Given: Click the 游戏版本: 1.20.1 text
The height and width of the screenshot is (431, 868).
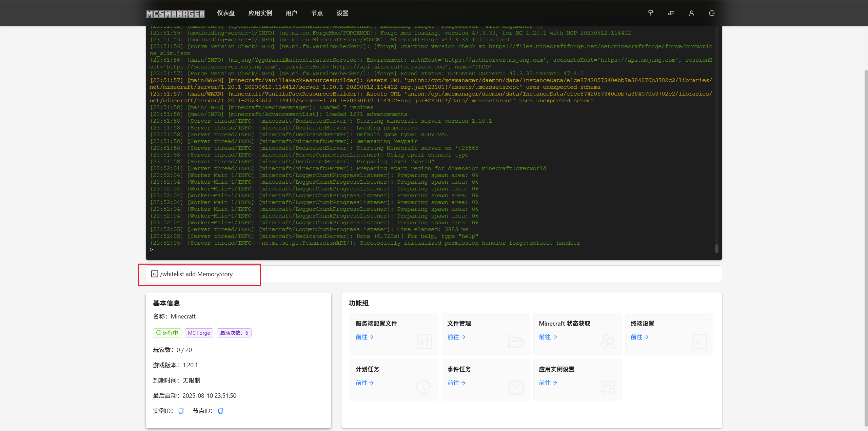Looking at the screenshot, I should (x=175, y=365).
